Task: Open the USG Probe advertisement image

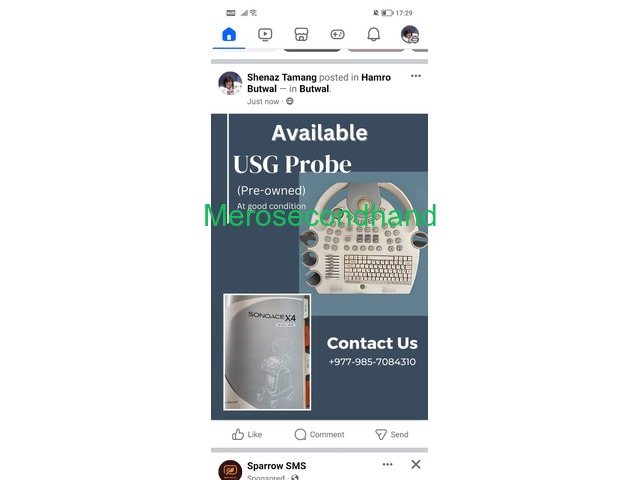Action: click(319, 267)
